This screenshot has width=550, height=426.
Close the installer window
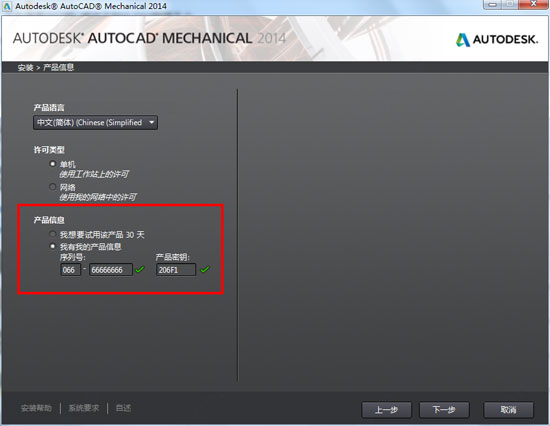click(533, 4)
